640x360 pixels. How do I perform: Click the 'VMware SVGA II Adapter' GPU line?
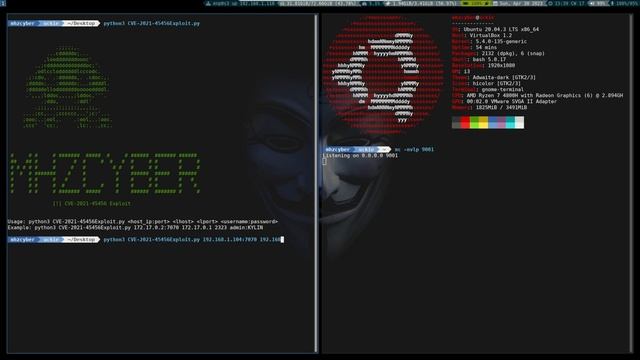(504, 101)
